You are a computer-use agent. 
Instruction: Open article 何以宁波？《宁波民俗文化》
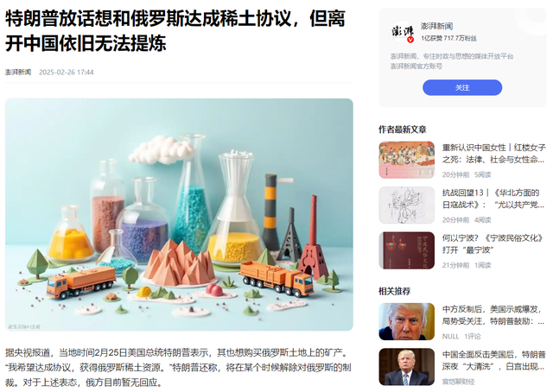point(493,244)
